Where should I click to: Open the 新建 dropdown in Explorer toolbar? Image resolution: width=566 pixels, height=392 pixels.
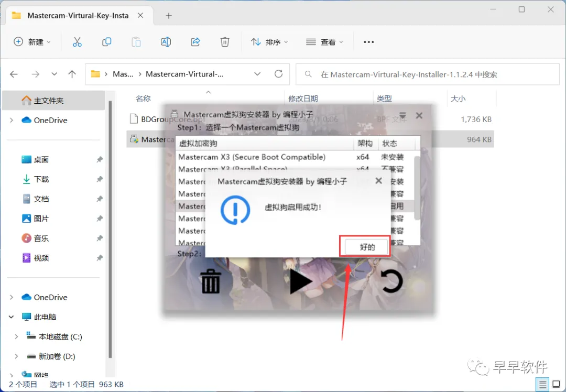[x=32, y=42]
